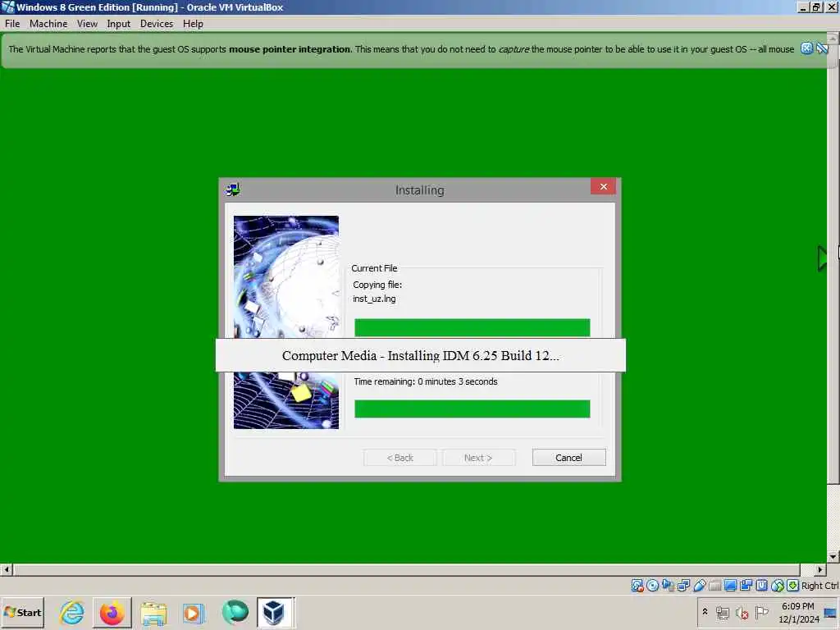Launch Internet Explorer from the taskbar
The width and height of the screenshot is (840, 630).
[72, 612]
